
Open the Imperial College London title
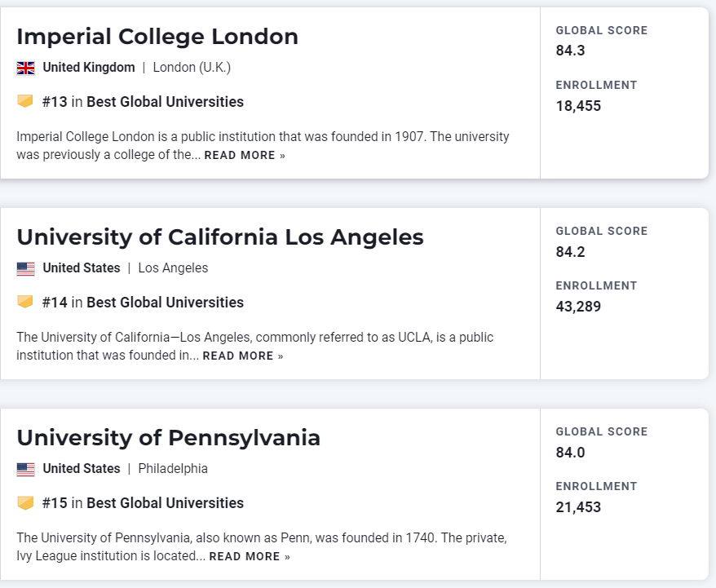(x=157, y=37)
